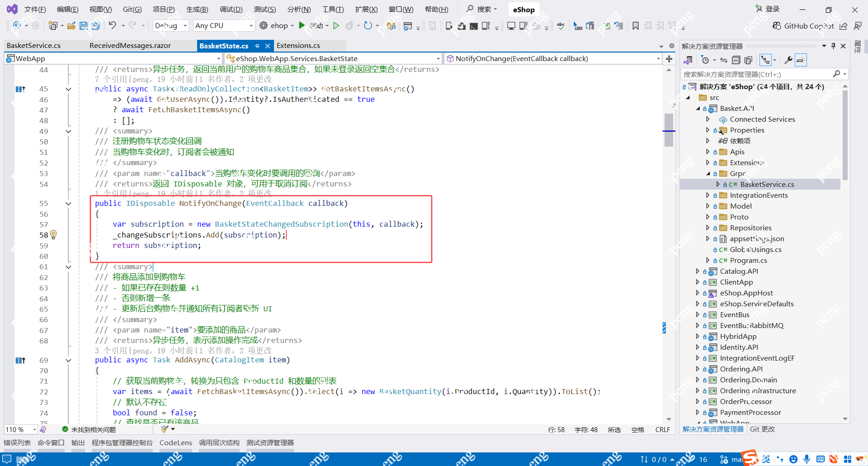868x466 pixels.
Task: Open the Git 更改 panel tab
Action: tap(762, 429)
